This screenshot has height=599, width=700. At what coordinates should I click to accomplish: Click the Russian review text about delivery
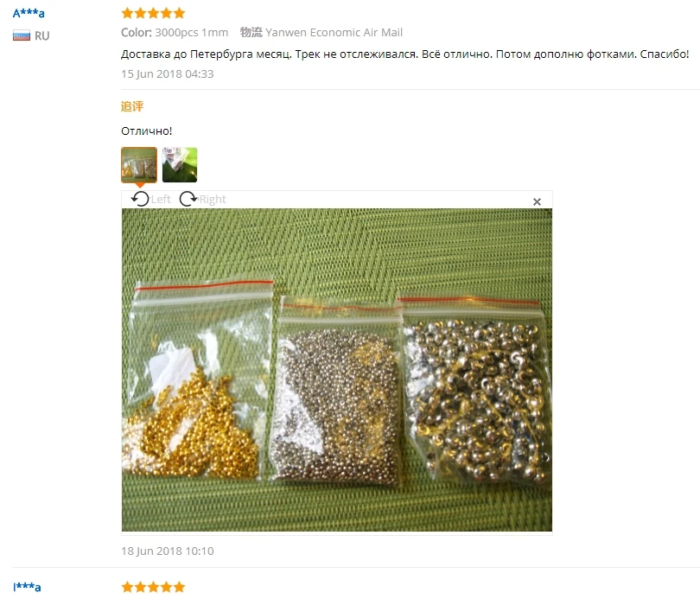click(405, 54)
